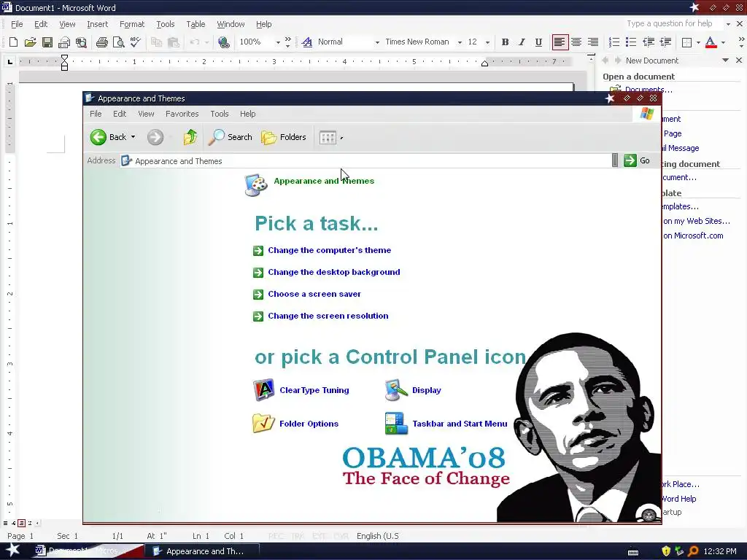Click the Search magnifier button
The height and width of the screenshot is (560, 747).
(230, 137)
